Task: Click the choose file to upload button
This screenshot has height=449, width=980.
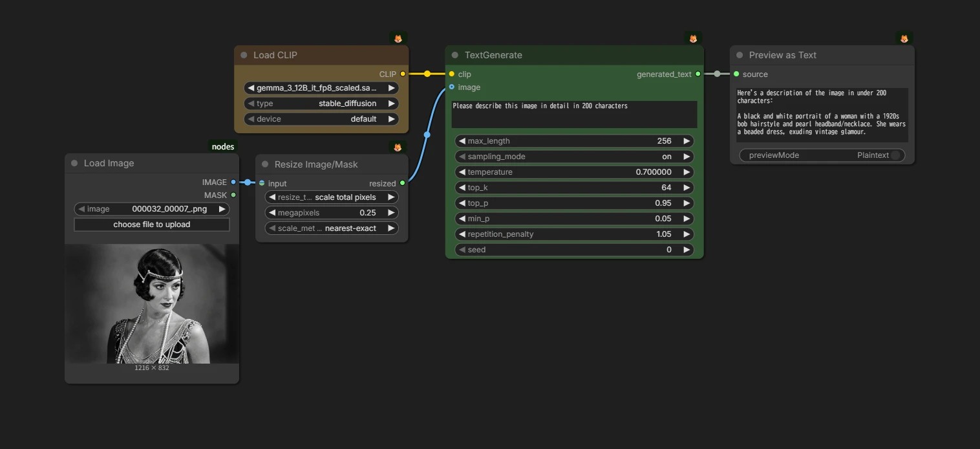Action: pos(152,224)
